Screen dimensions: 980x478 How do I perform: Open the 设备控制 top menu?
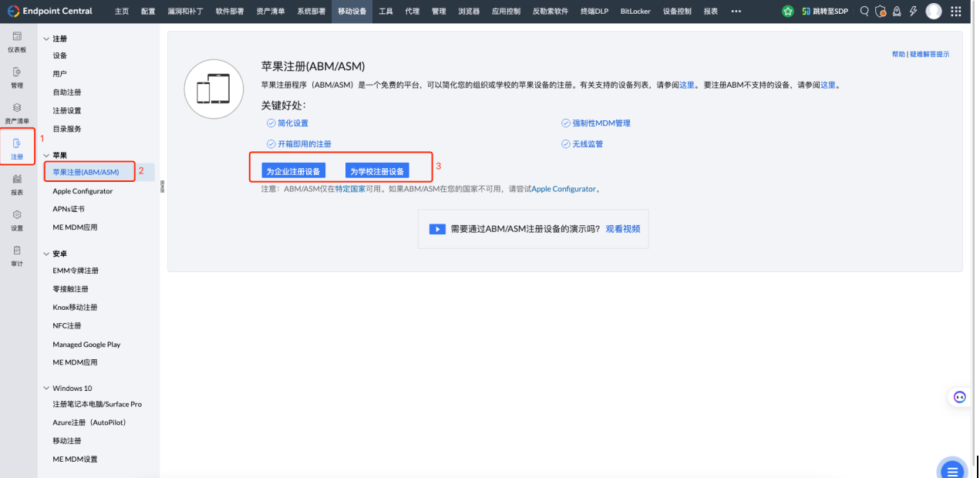click(x=677, y=11)
